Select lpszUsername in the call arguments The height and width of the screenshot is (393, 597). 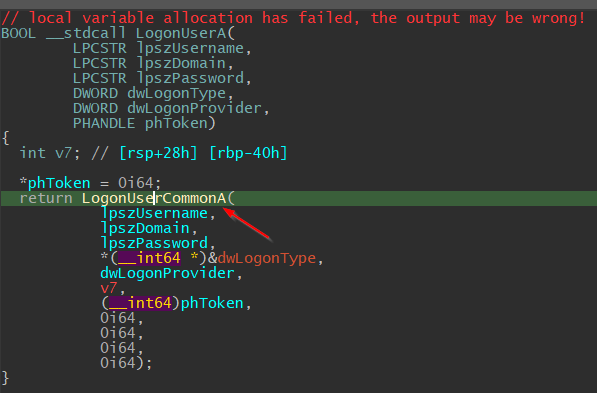pyautogui.click(x=154, y=213)
